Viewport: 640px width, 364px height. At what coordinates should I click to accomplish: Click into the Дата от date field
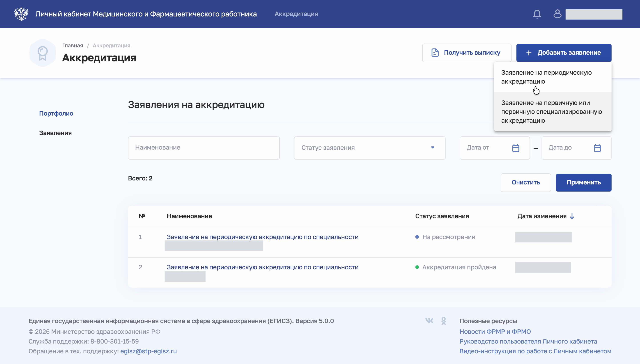494,148
